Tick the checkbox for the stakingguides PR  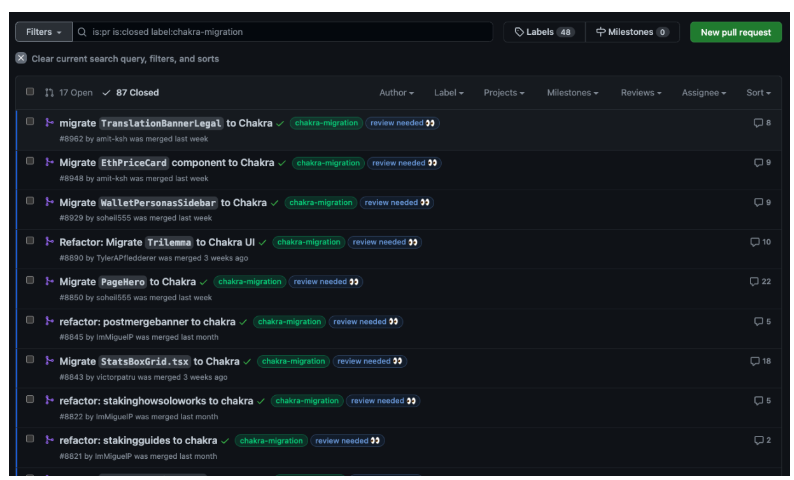point(30,439)
